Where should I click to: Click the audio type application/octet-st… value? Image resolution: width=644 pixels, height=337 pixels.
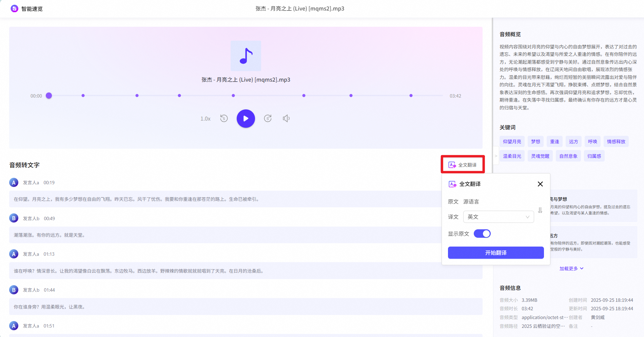(545, 317)
